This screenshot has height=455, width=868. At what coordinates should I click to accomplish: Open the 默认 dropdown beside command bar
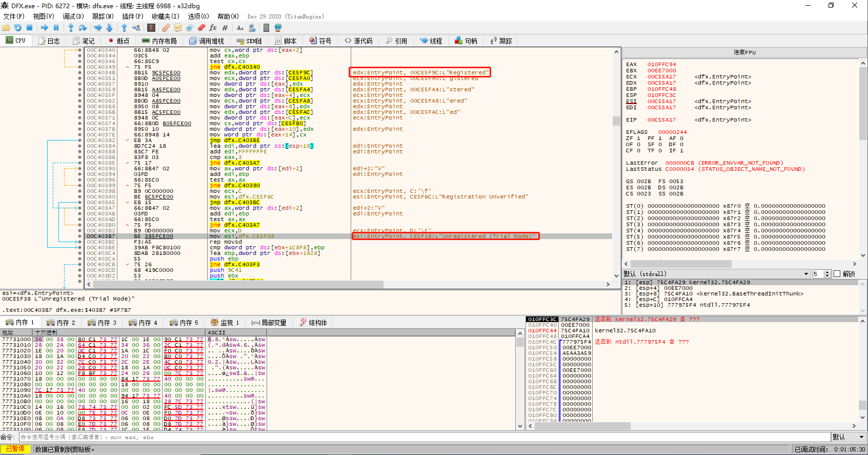point(848,437)
